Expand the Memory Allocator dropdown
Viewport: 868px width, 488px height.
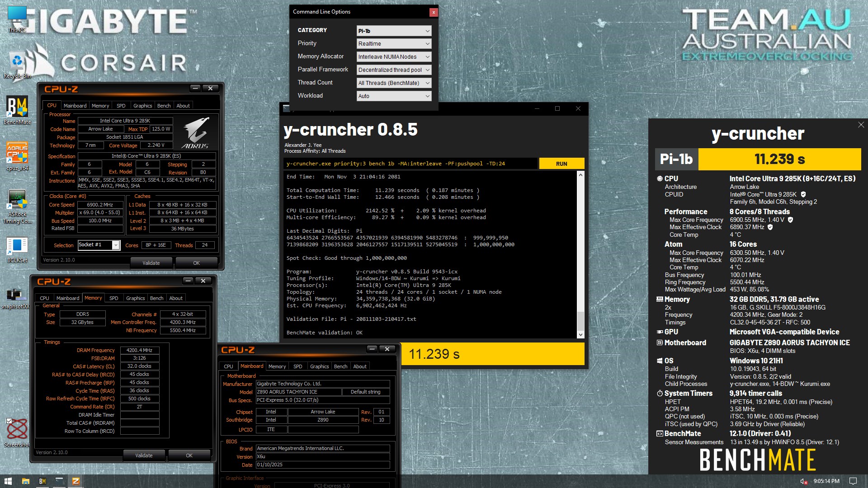(x=394, y=57)
